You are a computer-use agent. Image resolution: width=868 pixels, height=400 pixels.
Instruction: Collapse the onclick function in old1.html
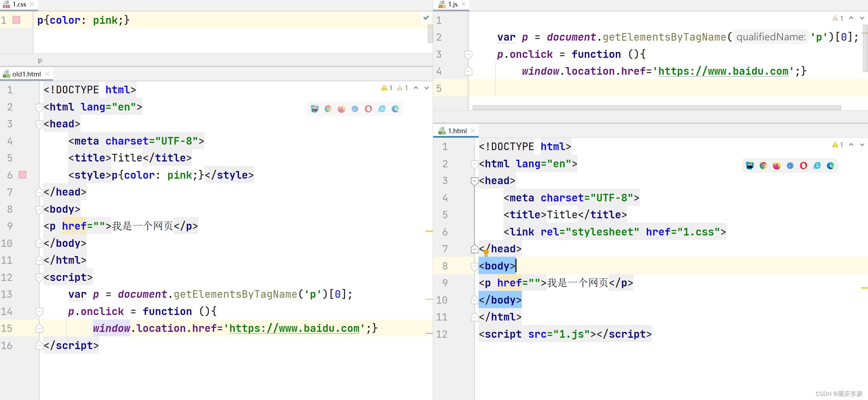39,312
